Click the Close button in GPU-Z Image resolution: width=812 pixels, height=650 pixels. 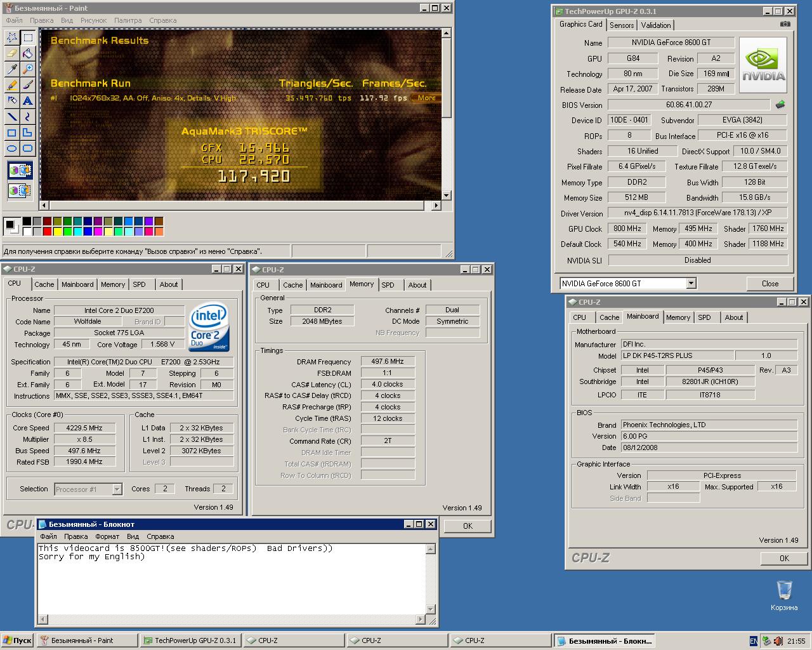pyautogui.click(x=770, y=284)
